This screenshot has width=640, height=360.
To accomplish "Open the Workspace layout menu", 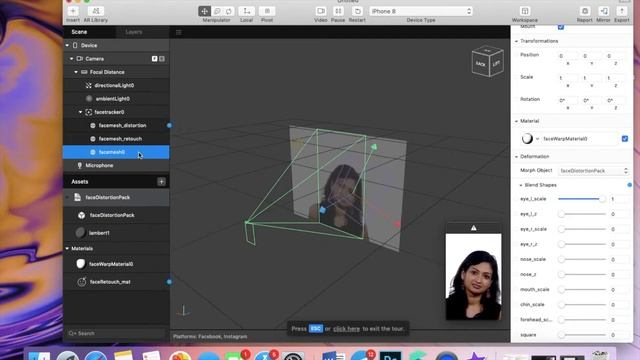I will point(525,11).
